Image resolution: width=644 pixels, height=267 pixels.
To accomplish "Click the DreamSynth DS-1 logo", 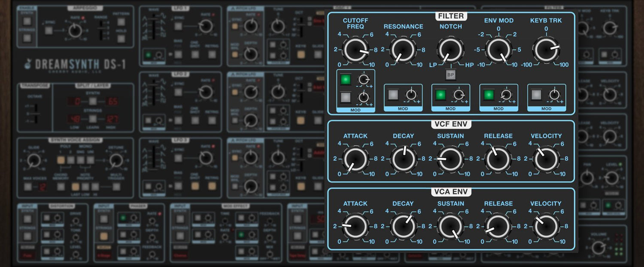I will (x=75, y=64).
